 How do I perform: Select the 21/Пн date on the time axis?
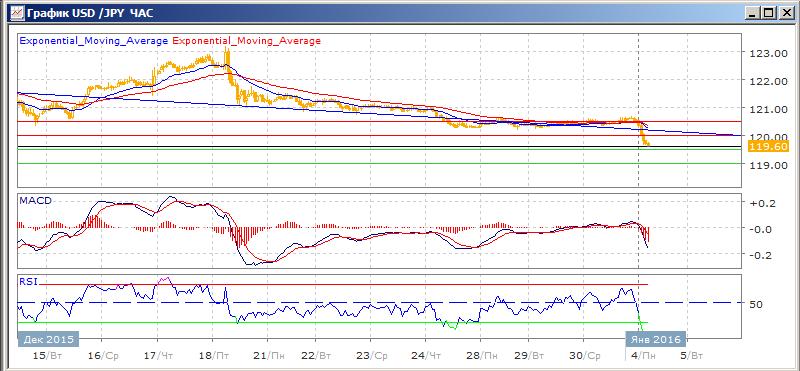[x=271, y=355]
